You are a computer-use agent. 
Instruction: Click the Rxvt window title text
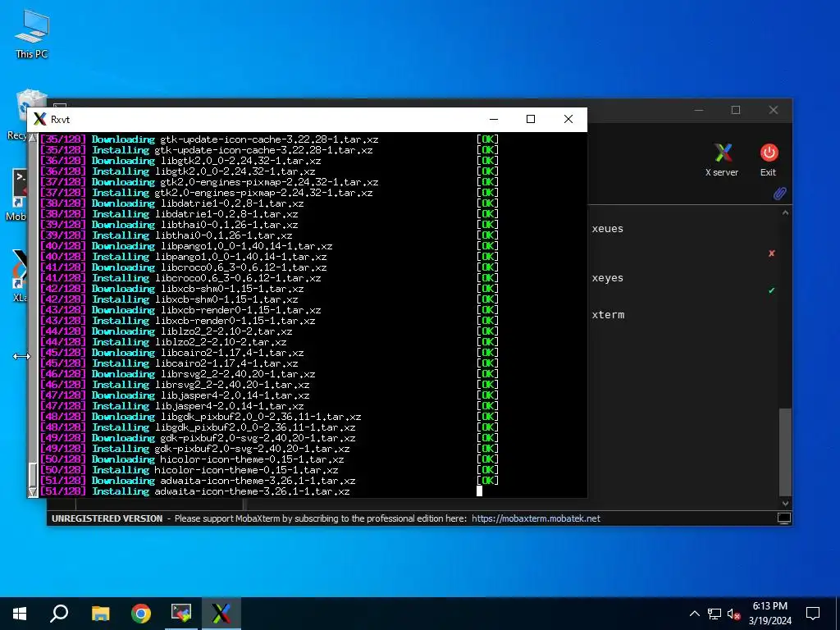(60, 120)
